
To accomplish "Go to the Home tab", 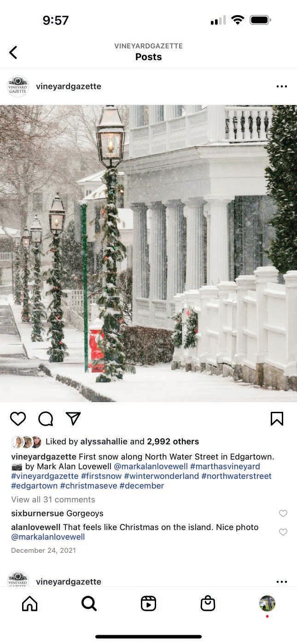I will click(x=30, y=603).
